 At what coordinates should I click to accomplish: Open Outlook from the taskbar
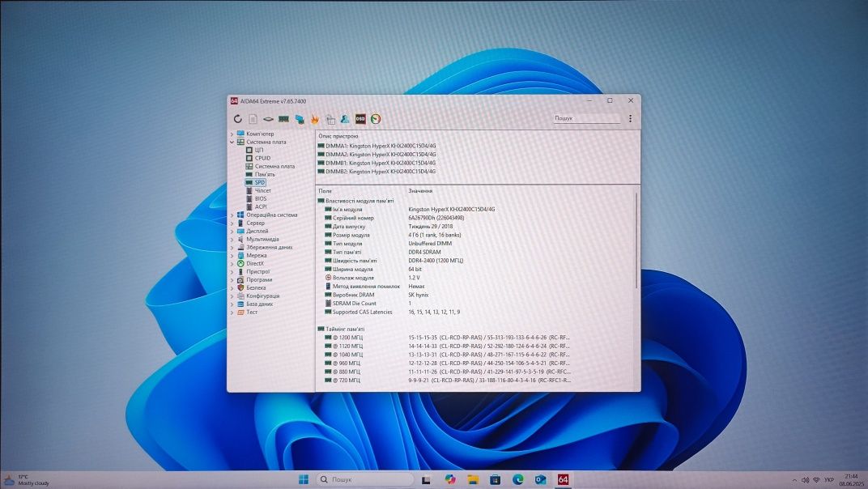point(540,479)
